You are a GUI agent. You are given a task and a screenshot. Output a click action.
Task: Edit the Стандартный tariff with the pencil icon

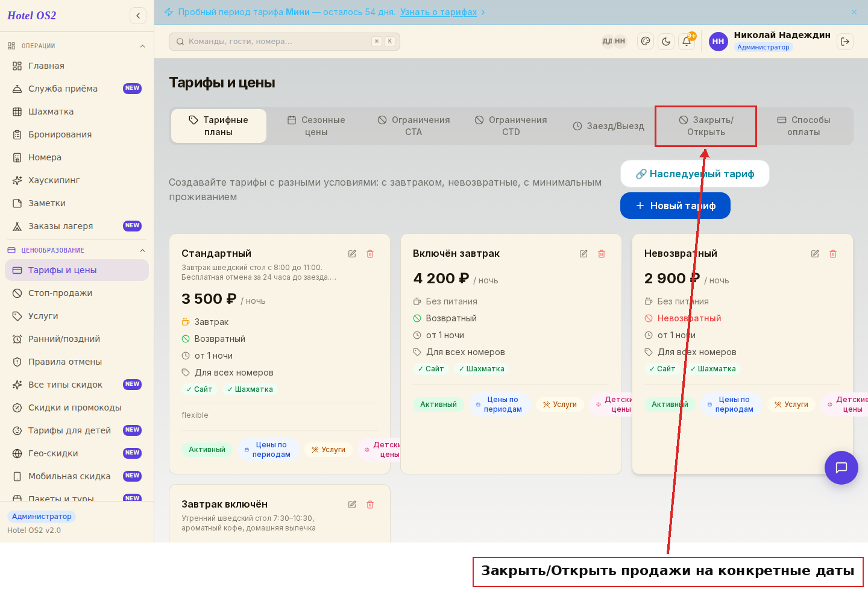click(352, 254)
